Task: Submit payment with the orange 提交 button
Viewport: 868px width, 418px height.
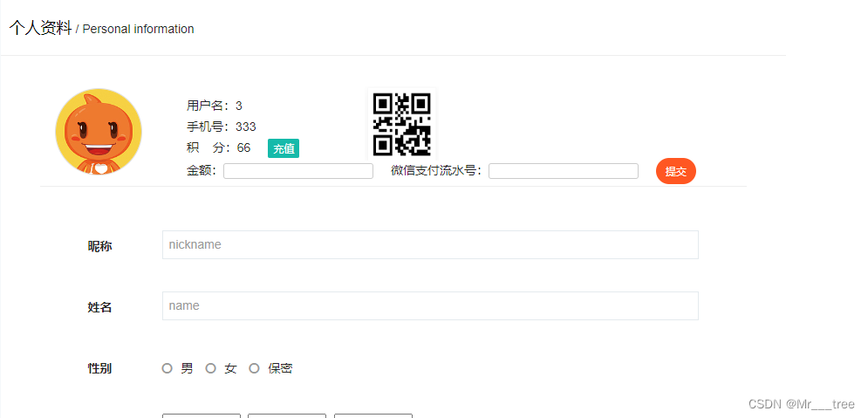Action: click(676, 171)
